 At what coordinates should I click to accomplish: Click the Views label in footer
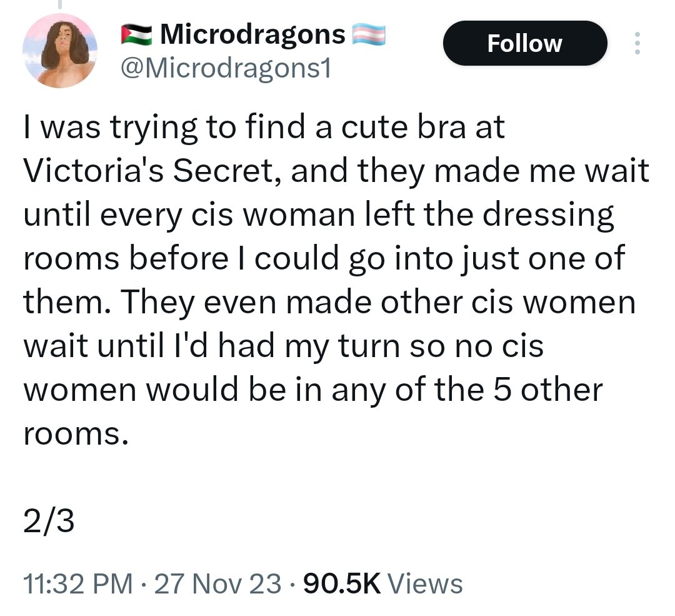(x=426, y=584)
